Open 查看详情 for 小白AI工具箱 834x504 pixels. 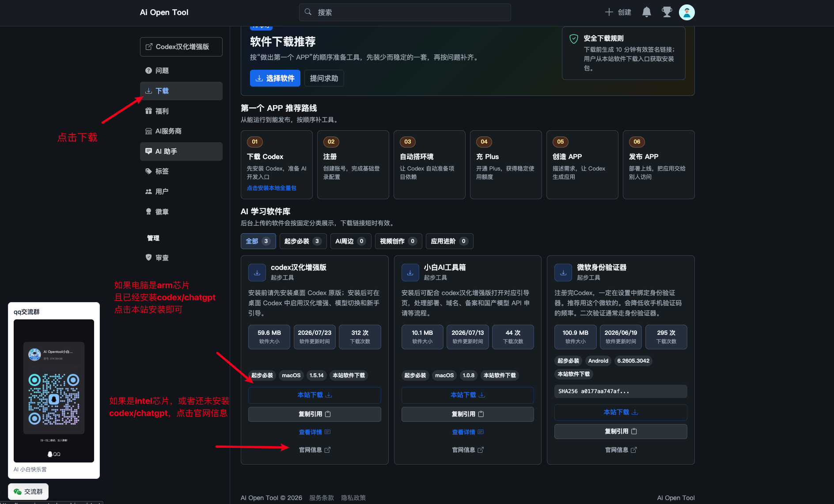pyautogui.click(x=468, y=432)
